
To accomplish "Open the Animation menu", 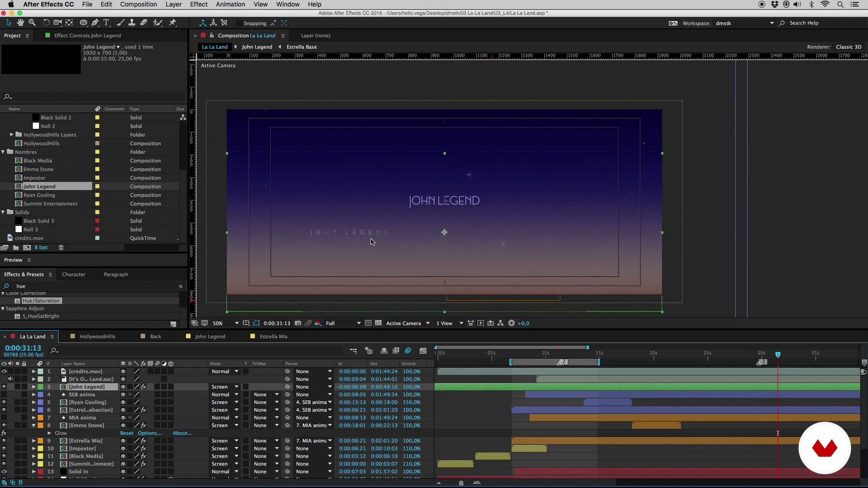I will 230,4.
